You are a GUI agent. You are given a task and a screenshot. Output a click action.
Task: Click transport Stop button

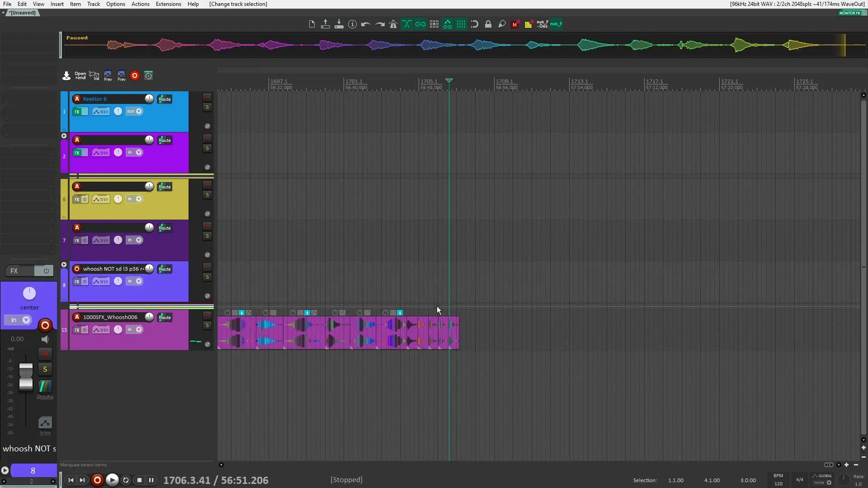(x=140, y=480)
